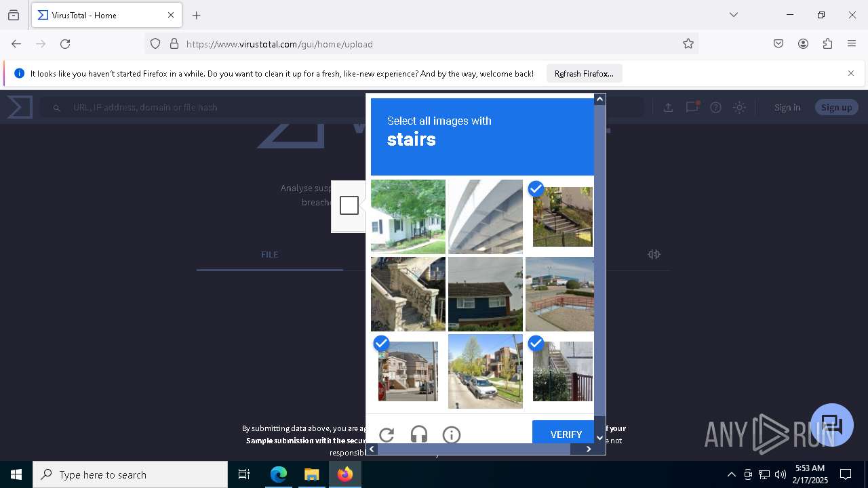The width and height of the screenshot is (868, 488).
Task: Select the bridge underside tile
Action: (486, 217)
